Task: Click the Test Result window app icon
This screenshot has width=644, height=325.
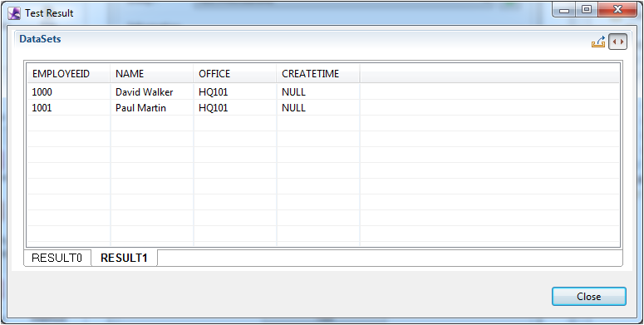Action: pos(14,13)
